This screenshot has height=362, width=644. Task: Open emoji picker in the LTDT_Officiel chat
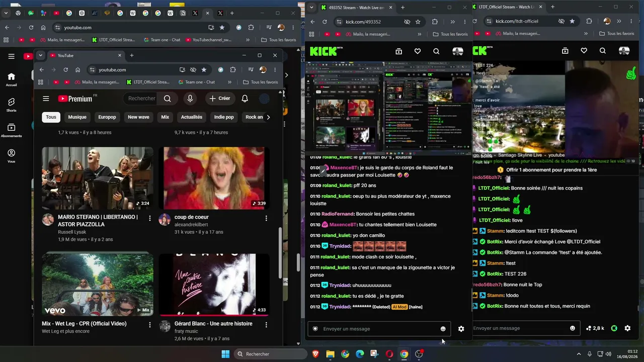[572, 328]
